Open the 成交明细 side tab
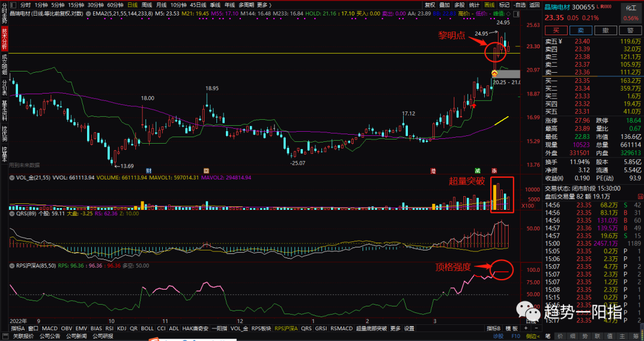 pyautogui.click(x=4, y=64)
